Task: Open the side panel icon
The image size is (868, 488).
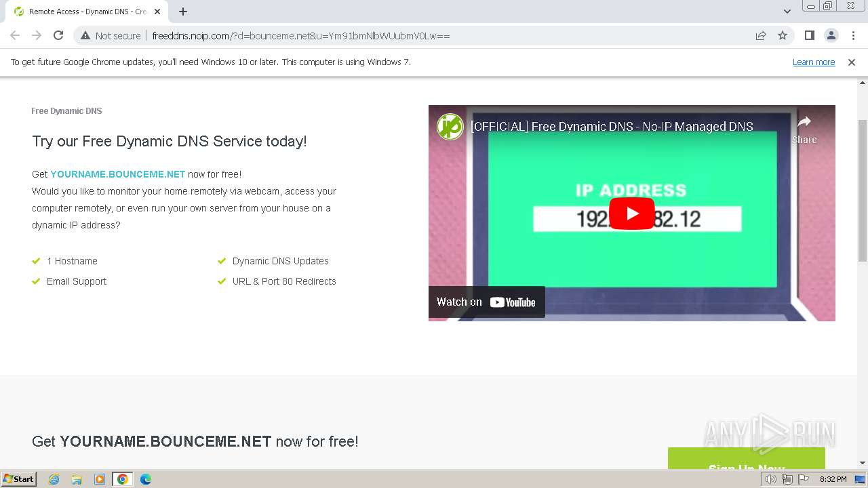Action: pos(809,35)
